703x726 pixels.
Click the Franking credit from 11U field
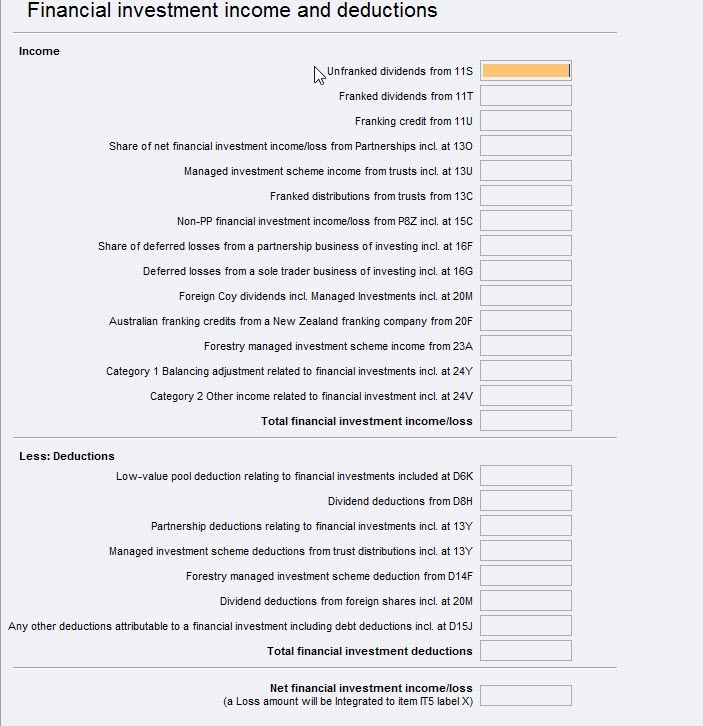[525, 121]
